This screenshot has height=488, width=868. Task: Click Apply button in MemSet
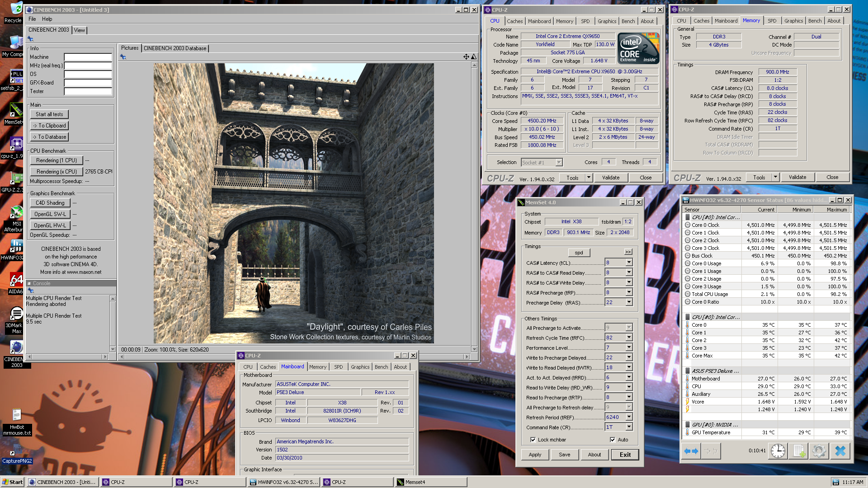535,455
